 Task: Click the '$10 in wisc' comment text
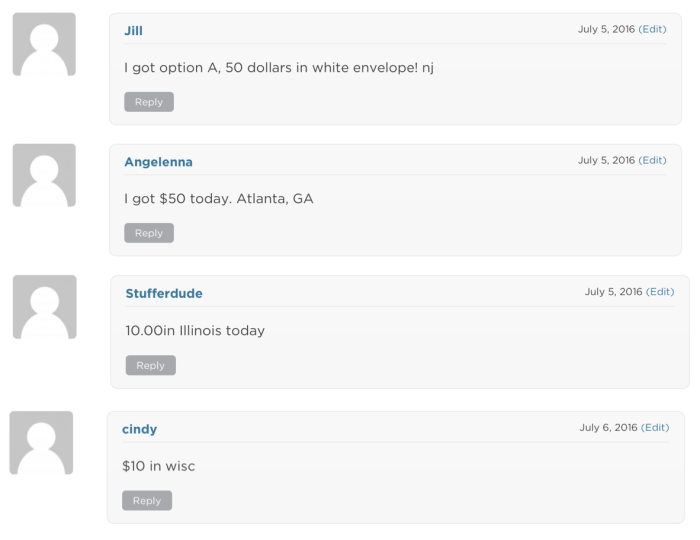pos(158,466)
